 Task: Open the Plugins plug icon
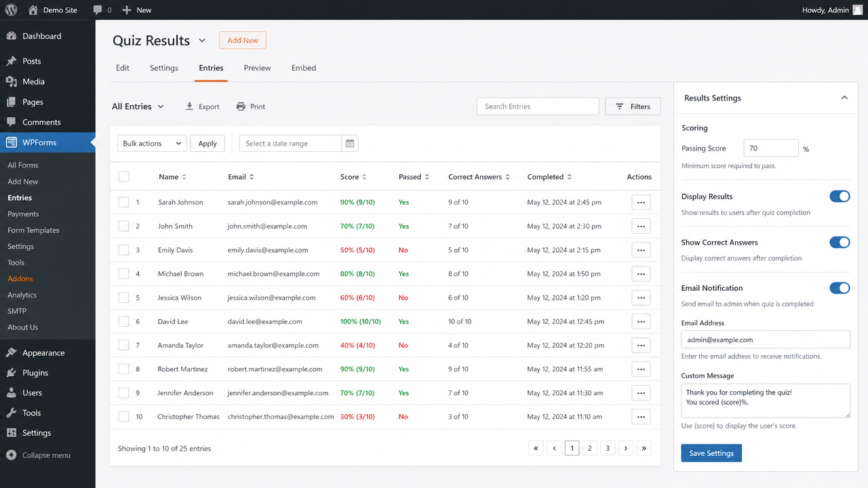(12, 373)
